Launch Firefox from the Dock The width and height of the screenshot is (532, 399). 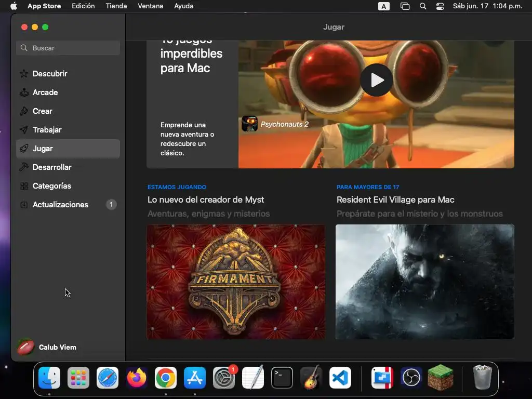point(137,378)
